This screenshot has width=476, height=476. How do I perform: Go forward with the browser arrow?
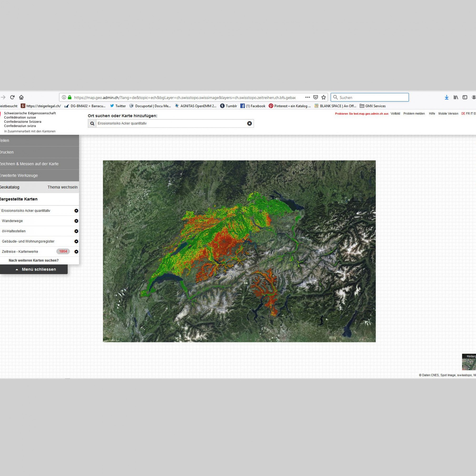pos(3,97)
